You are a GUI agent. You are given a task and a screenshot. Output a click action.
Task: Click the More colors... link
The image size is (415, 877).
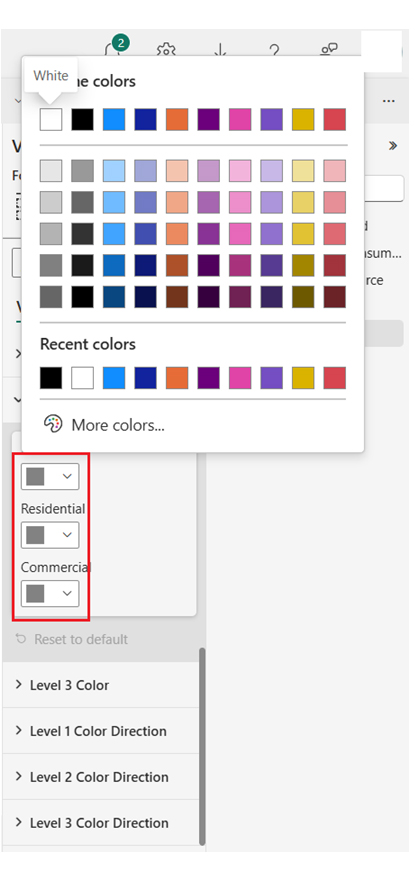118,425
